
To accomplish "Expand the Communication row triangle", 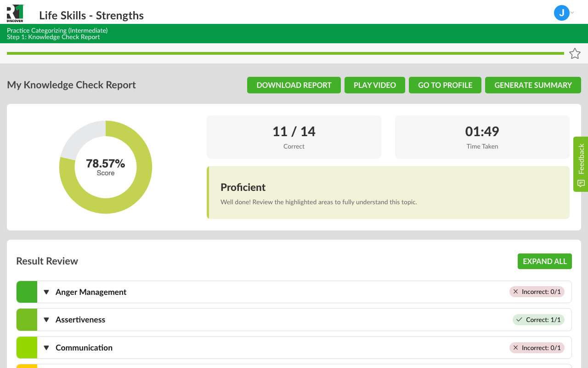I will tap(46, 348).
